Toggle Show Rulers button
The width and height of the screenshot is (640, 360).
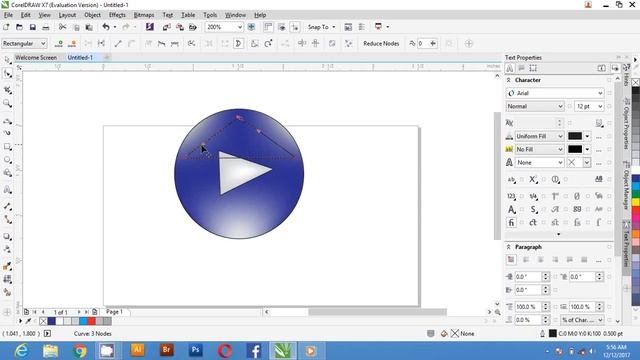(x=268, y=27)
